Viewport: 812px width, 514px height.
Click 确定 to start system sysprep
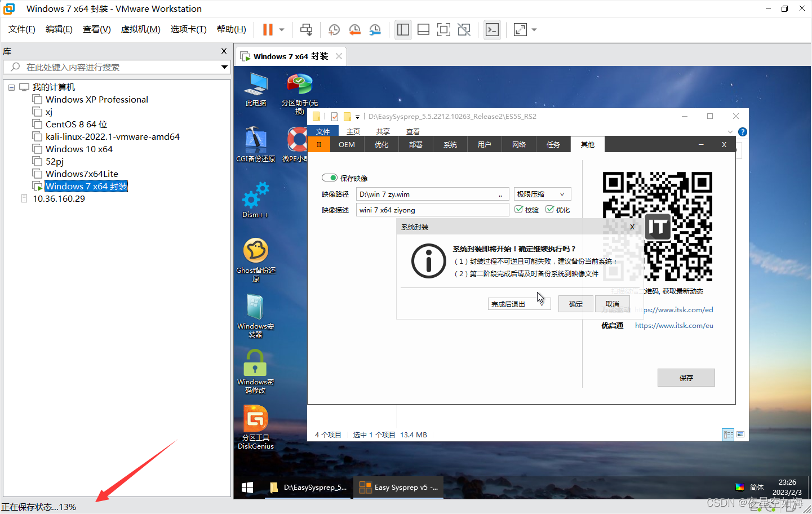[x=576, y=304]
